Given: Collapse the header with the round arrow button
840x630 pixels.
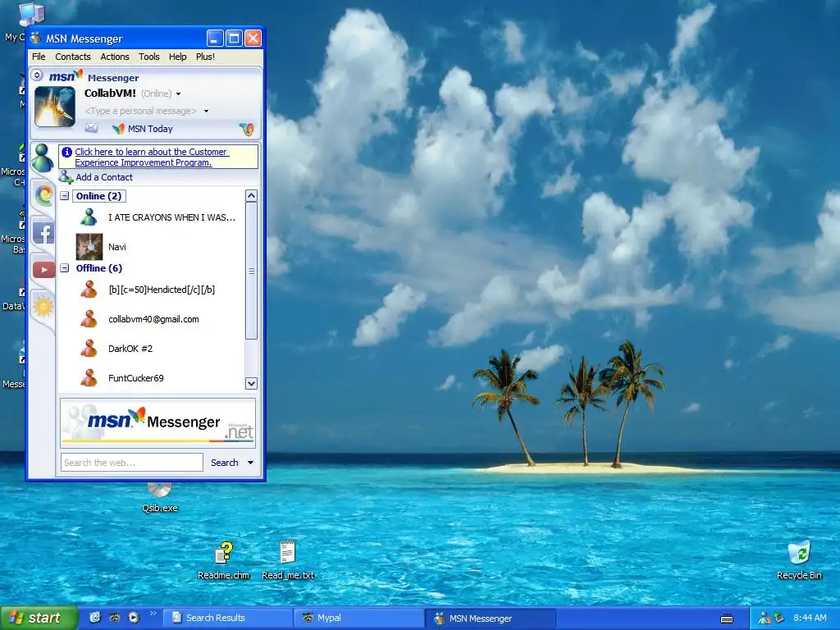Looking at the screenshot, I should pos(37,75).
